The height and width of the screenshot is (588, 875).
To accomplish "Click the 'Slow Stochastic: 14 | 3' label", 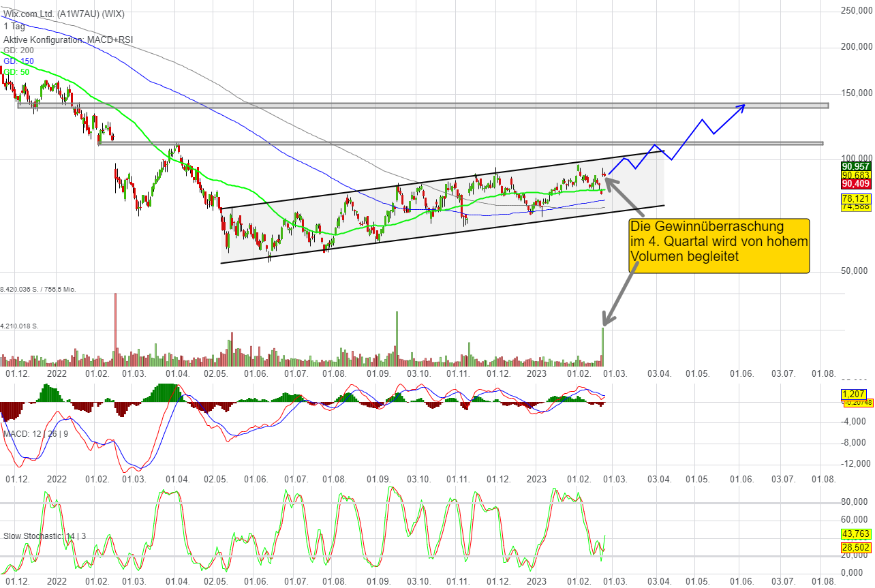I will (x=45, y=536).
